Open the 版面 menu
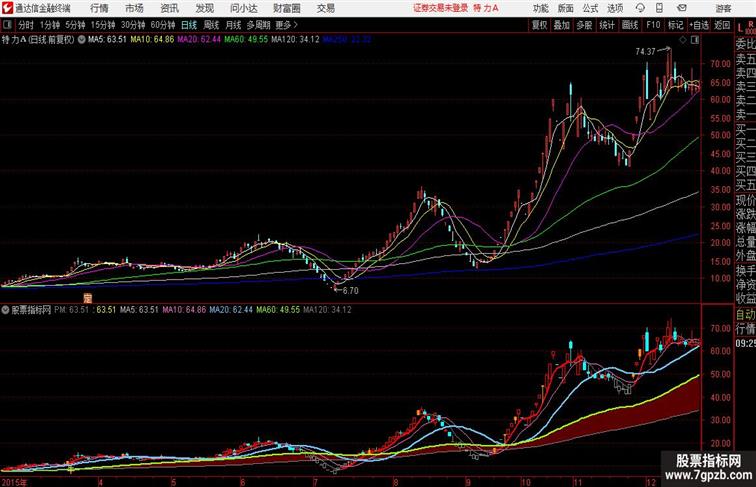Screen dimensions: 756x487 566,8
